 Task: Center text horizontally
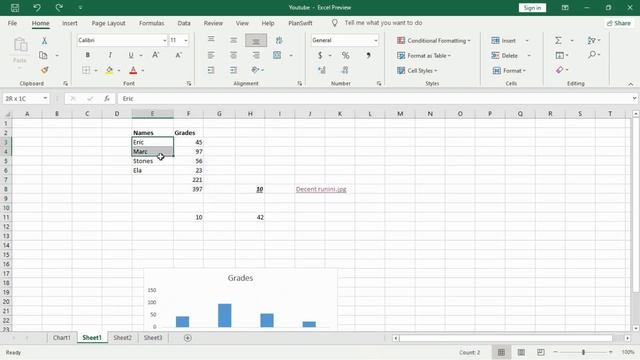point(233,55)
